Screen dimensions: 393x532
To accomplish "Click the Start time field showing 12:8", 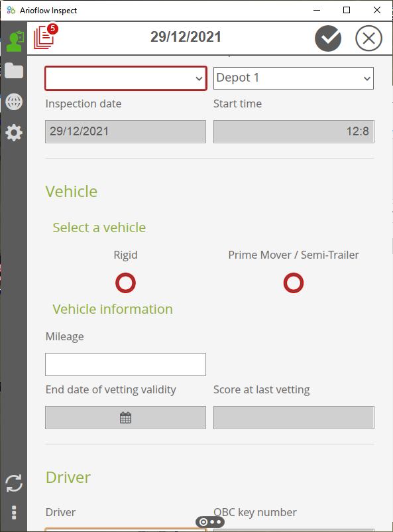I will click(294, 131).
